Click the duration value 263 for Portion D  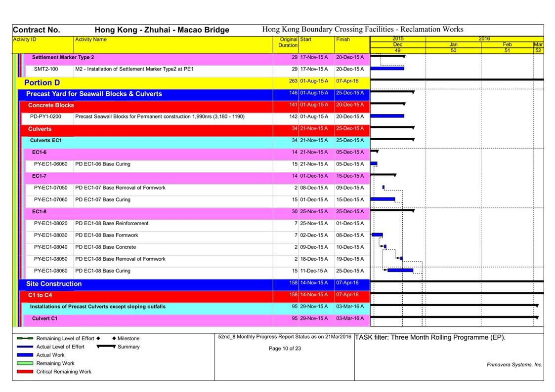293,81
